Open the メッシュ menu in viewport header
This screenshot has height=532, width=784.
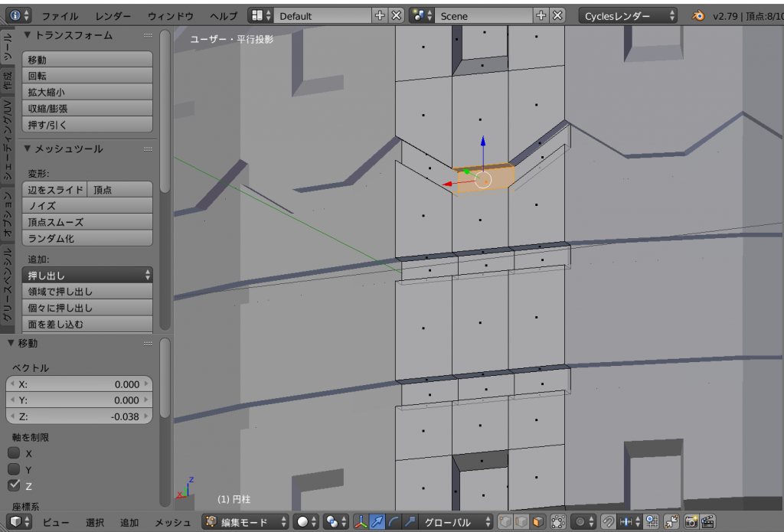[172, 522]
